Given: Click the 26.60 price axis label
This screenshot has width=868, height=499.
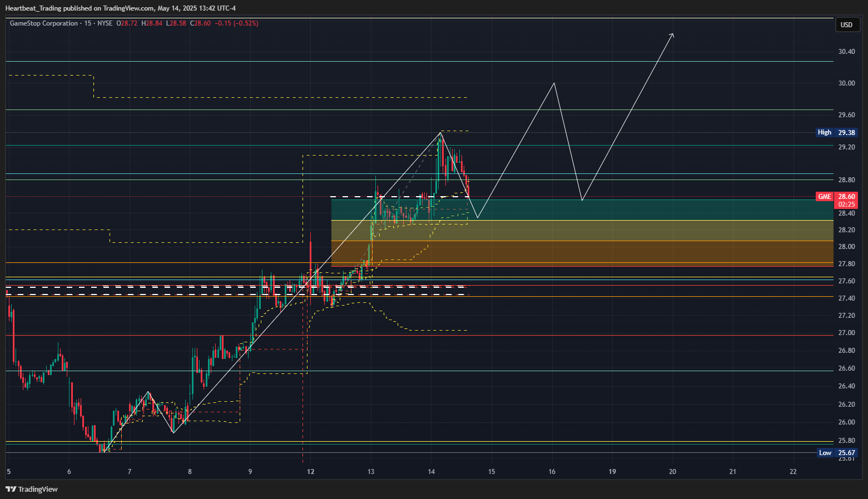Looking at the screenshot, I should pos(846,368).
